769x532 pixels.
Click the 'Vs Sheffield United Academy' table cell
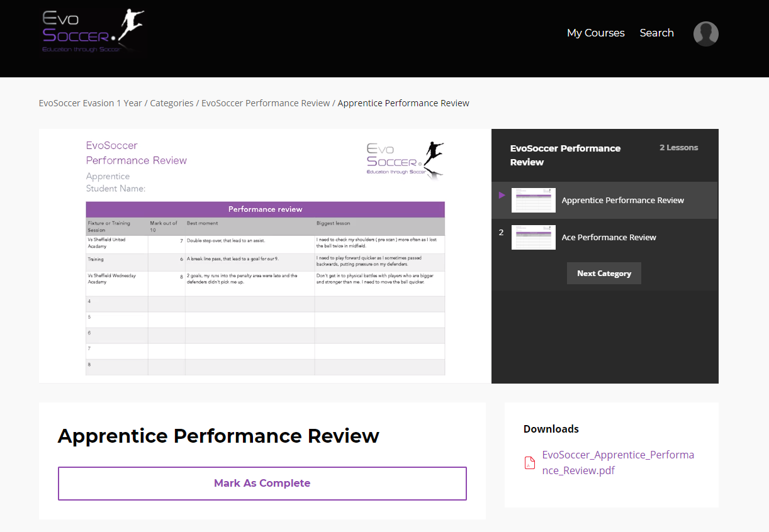pos(116,243)
